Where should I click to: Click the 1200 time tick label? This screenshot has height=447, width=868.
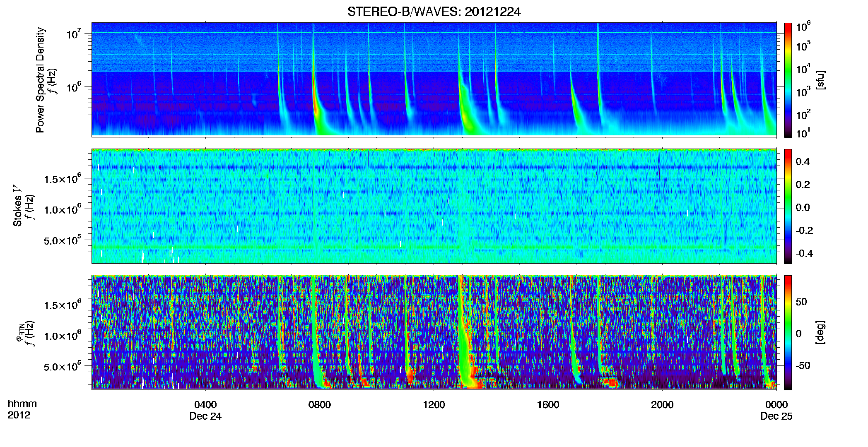(x=434, y=405)
